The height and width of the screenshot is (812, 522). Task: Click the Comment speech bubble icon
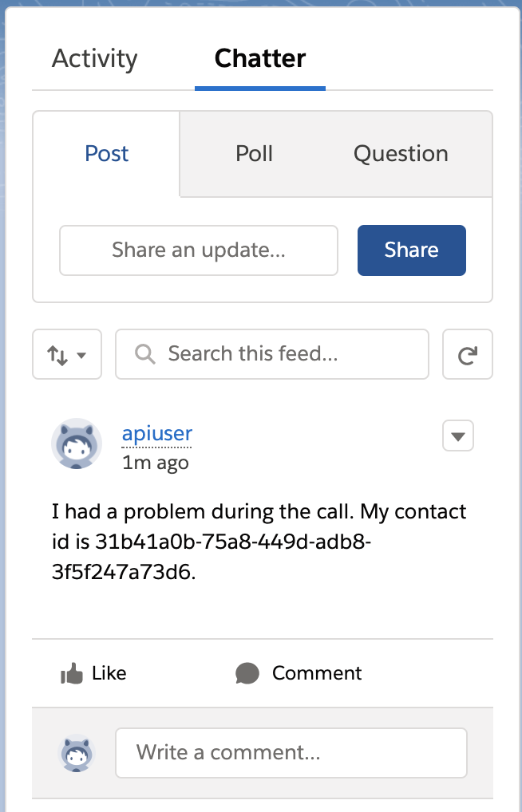(x=247, y=673)
